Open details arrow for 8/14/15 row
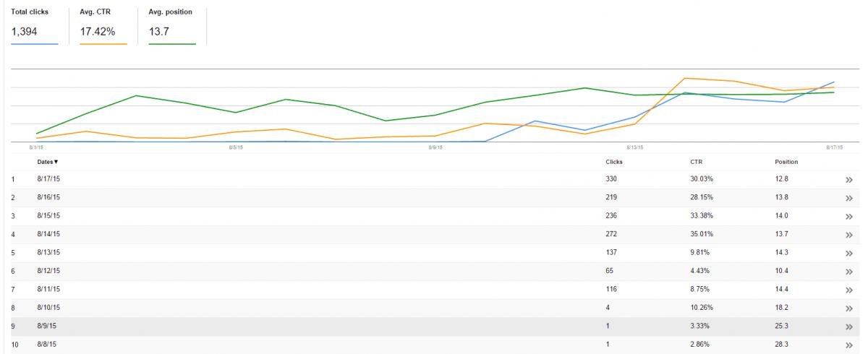This screenshot has width=868, height=354. pos(849,235)
